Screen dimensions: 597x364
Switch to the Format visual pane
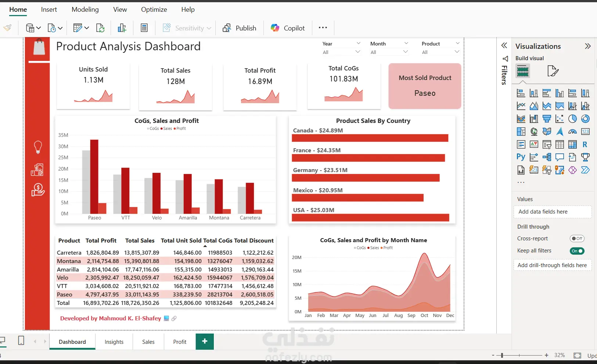(553, 70)
